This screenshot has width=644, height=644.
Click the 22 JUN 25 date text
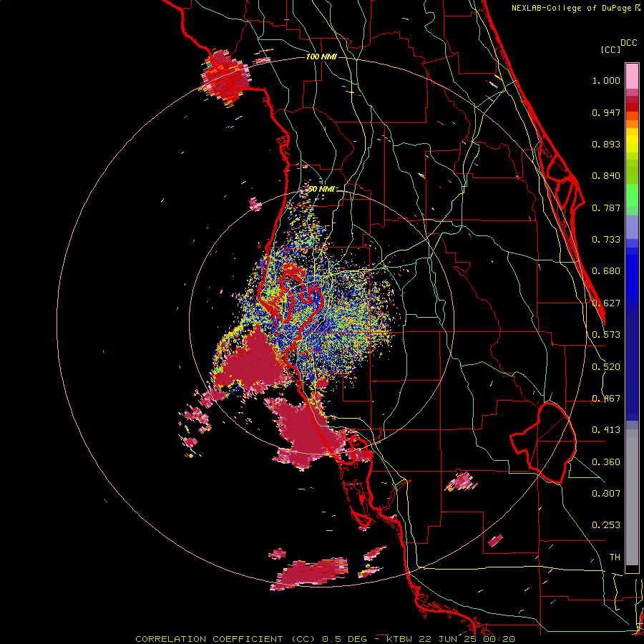(449, 639)
